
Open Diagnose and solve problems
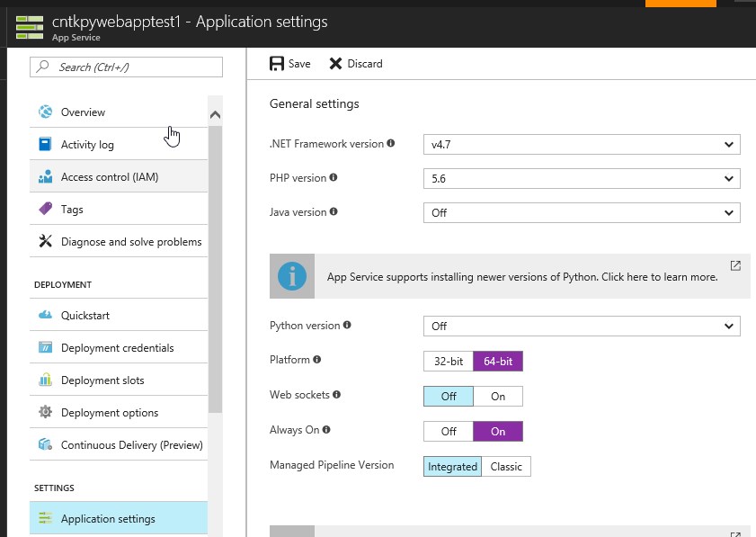pyautogui.click(x=119, y=241)
